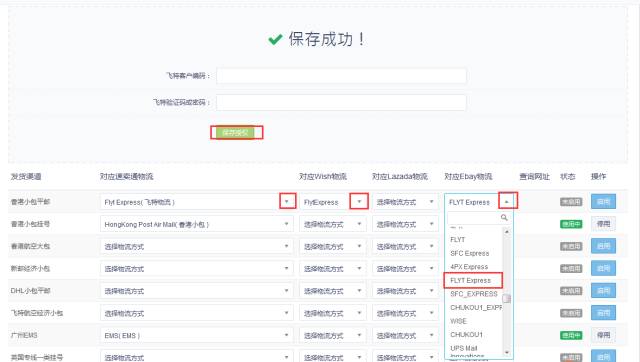
Task: Select FLYT option in Ebay list
Action: click(458, 240)
